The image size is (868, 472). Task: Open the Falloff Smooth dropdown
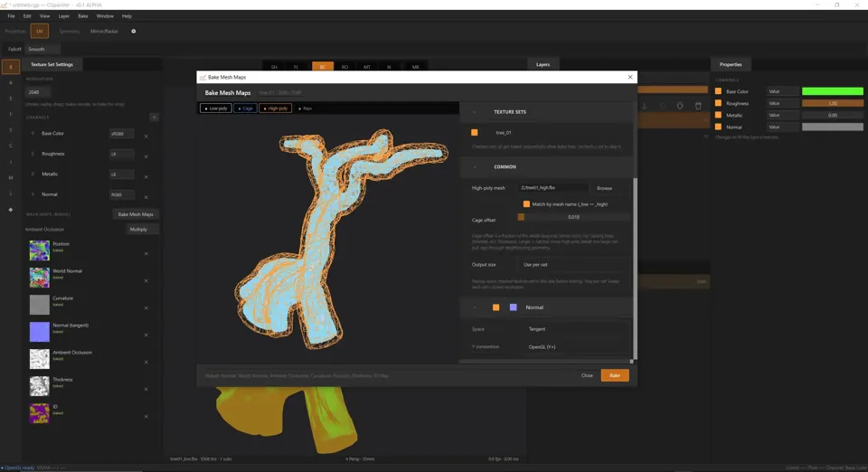42,49
